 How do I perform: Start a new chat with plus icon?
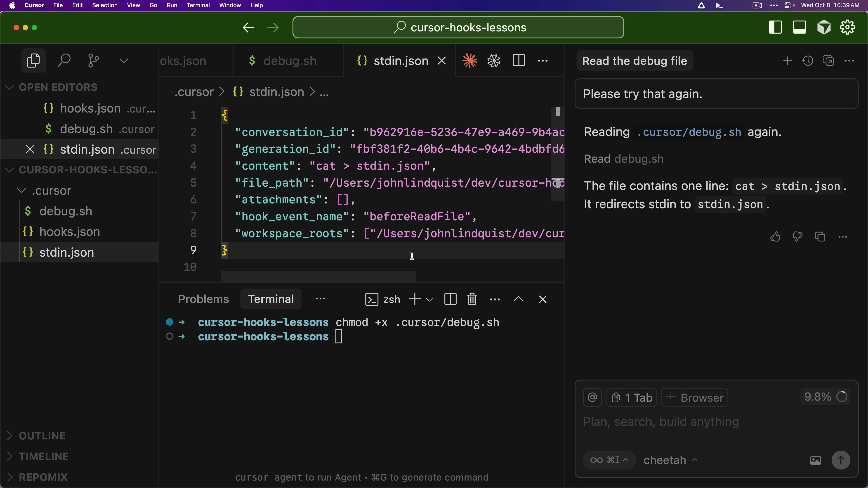(787, 61)
